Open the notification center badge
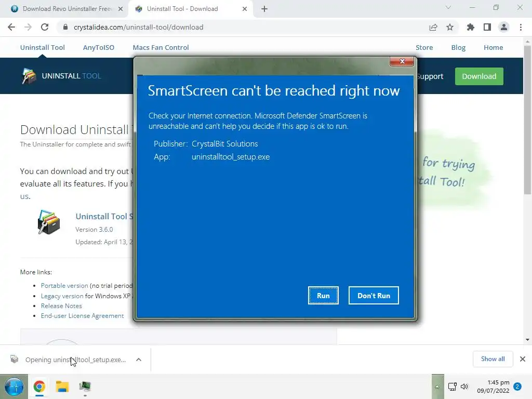 (518, 387)
